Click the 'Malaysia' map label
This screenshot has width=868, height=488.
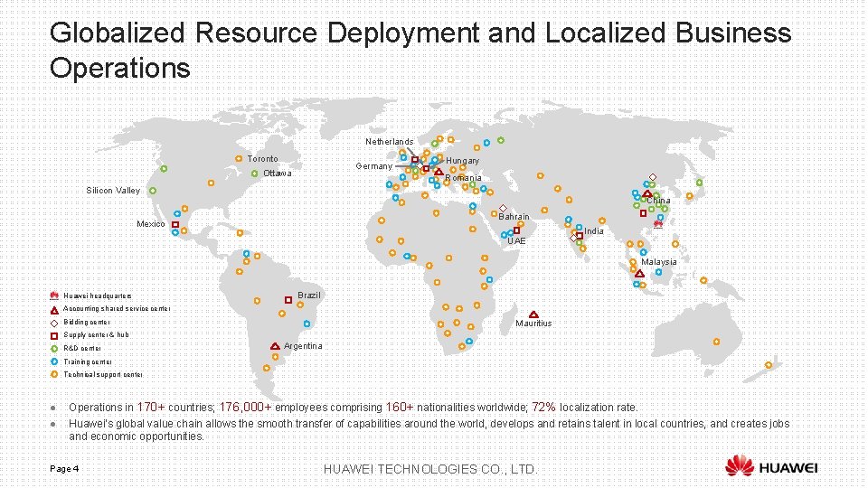pyautogui.click(x=659, y=262)
